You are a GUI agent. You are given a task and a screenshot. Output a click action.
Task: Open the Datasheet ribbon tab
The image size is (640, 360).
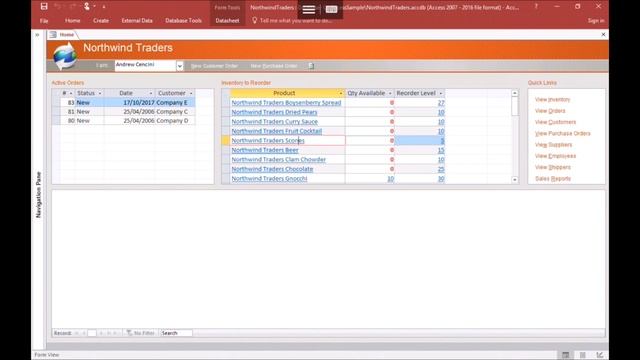(x=227, y=20)
